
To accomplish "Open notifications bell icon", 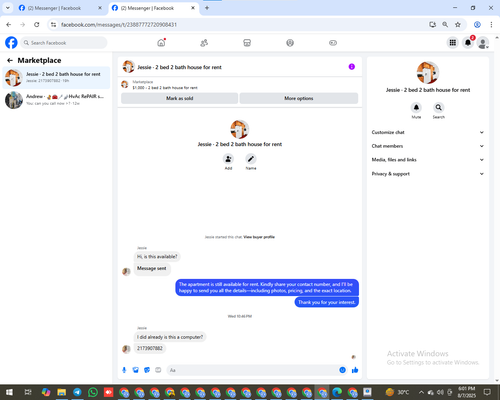I will click(468, 43).
